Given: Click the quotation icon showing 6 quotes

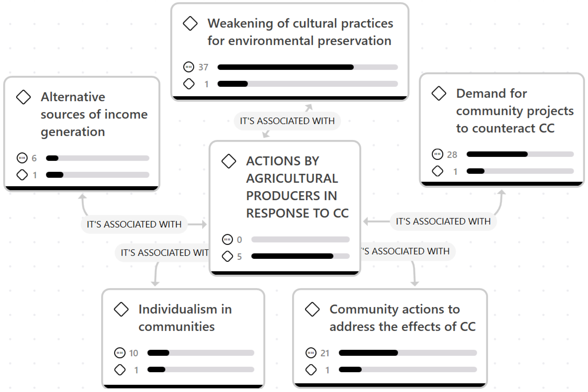Looking at the screenshot, I should click(22, 158).
